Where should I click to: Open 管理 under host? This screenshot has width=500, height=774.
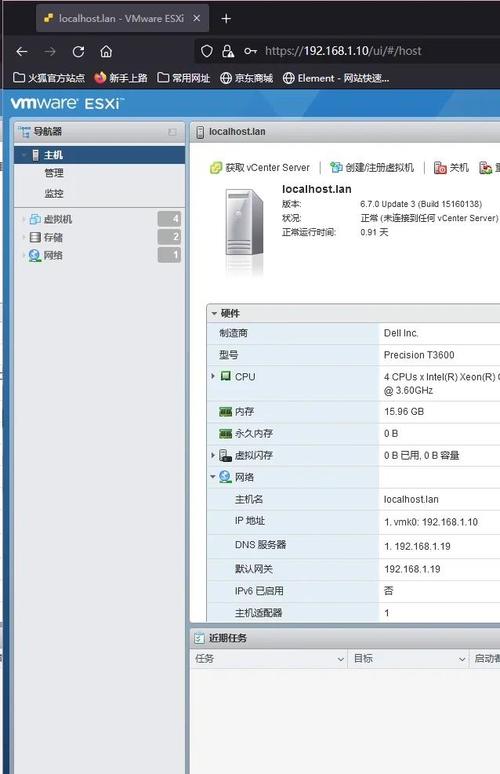click(x=54, y=173)
